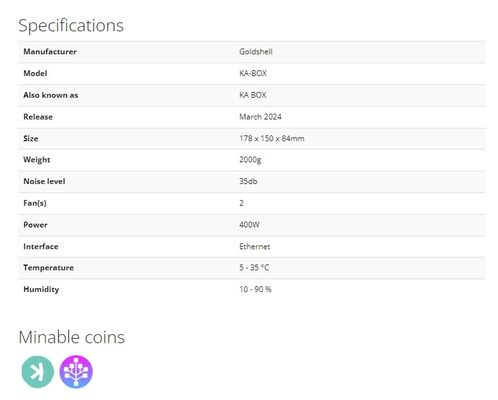Click the March 2024 release value
The image size is (498, 400).
tap(260, 117)
